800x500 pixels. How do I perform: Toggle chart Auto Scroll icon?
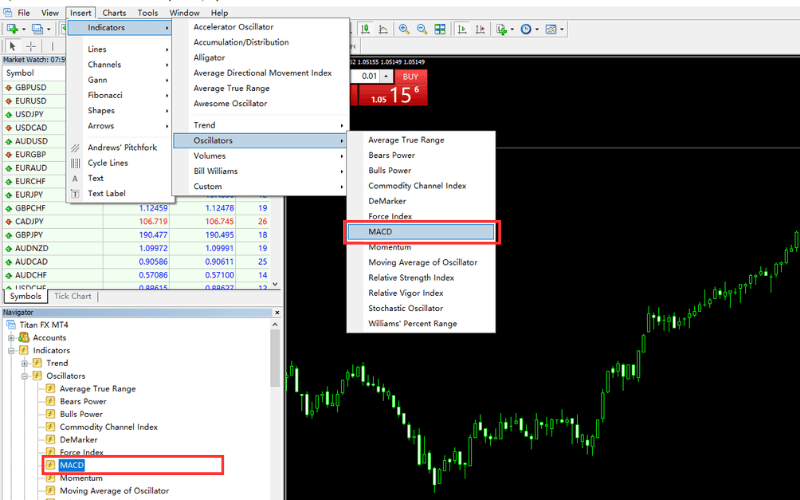coord(462,29)
